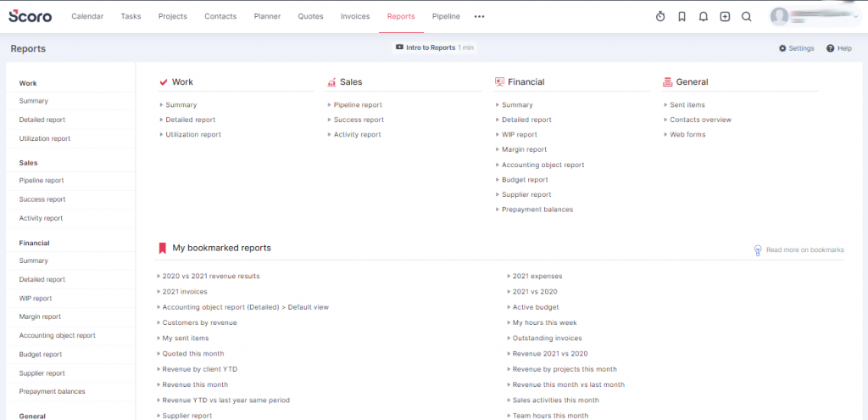Start the time tracker stopwatch icon
The height and width of the screenshot is (420, 868).
coord(659,17)
